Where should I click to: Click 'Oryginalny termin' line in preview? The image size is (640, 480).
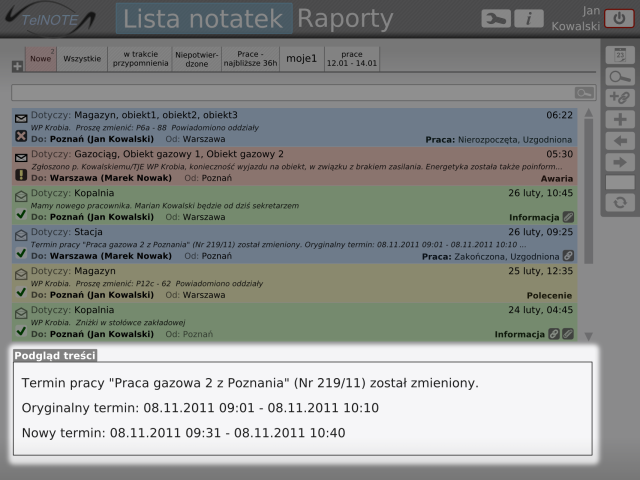(x=200, y=408)
